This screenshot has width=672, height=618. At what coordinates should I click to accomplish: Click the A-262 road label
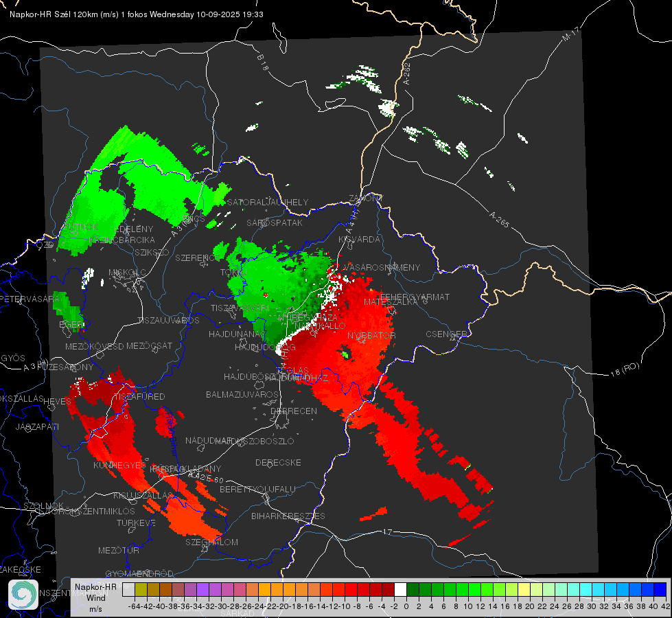tap(407, 73)
